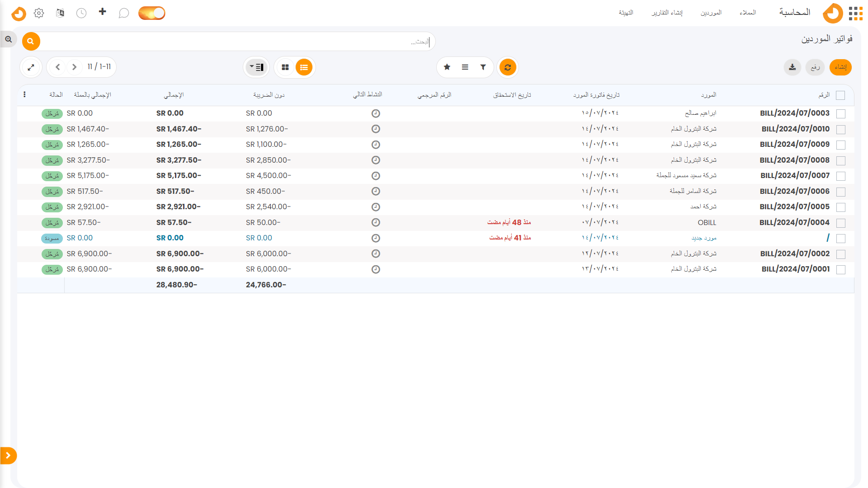Open the chat bubble messages icon
Image resolution: width=868 pixels, height=488 pixels.
click(x=123, y=13)
